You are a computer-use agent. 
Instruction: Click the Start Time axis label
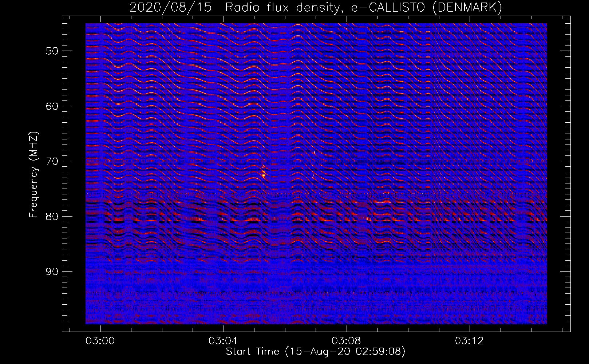316,352
